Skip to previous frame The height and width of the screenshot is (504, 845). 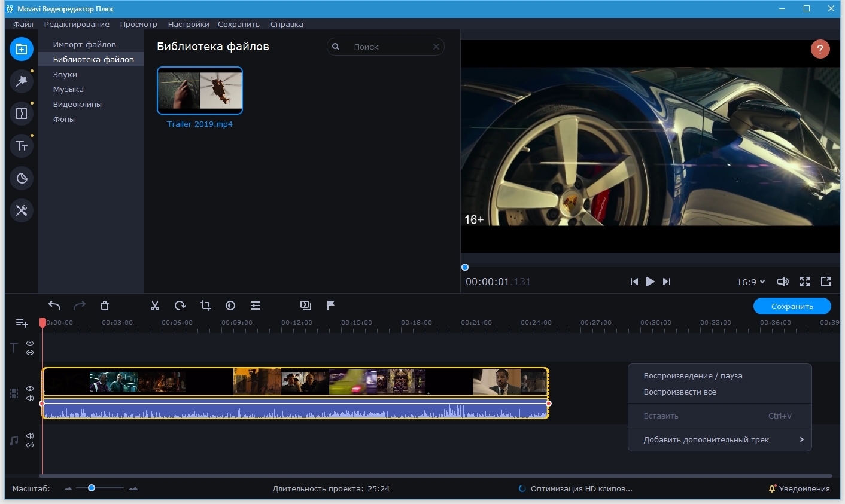[634, 282]
